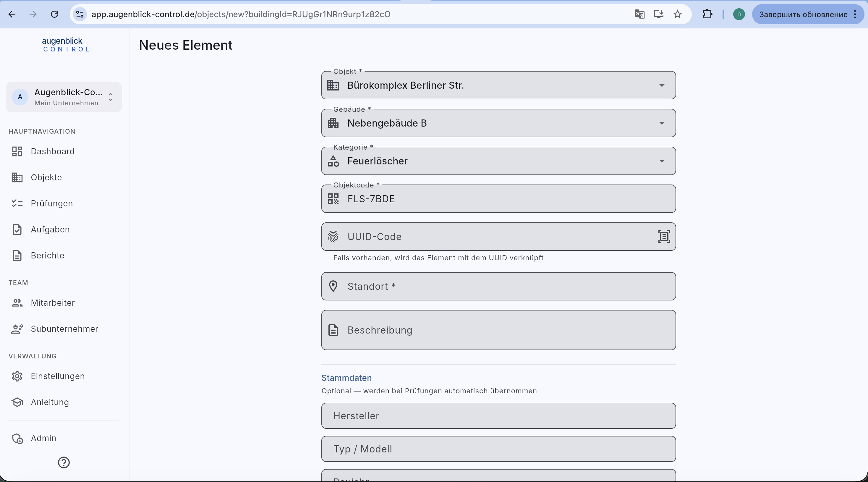Screen dimensions: 868x482
Task: Click Завершить обновление button
Action: coord(803,14)
